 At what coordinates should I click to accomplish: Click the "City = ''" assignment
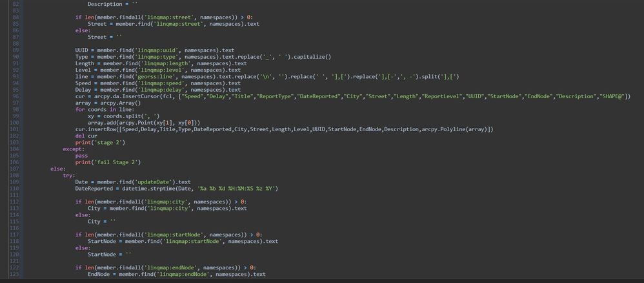102,222
